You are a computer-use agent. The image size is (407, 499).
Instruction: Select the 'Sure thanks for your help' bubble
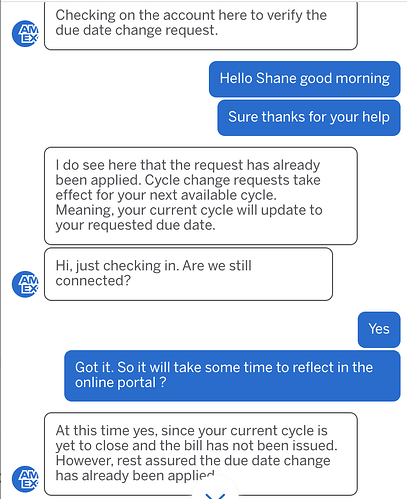coord(309,118)
